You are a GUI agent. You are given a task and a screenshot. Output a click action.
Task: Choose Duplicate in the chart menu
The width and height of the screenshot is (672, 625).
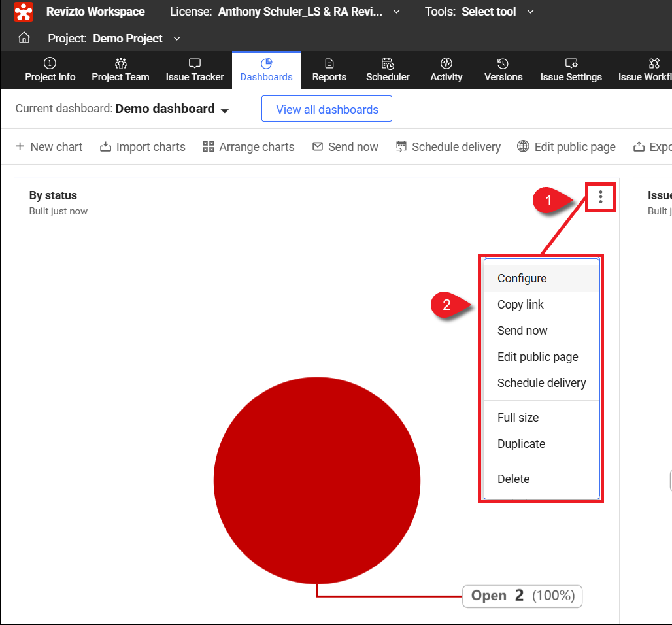click(521, 444)
